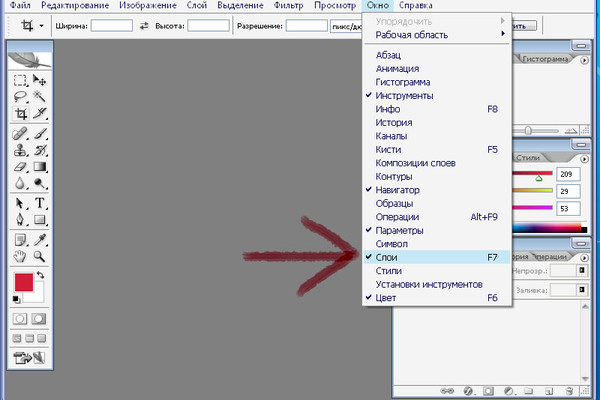
Task: Switch to Quick Mask mode
Action: pos(39,318)
